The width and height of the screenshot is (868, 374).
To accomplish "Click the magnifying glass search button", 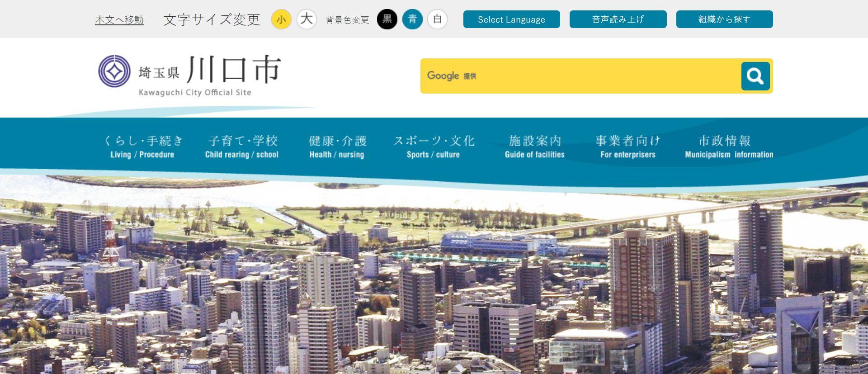I will [755, 76].
